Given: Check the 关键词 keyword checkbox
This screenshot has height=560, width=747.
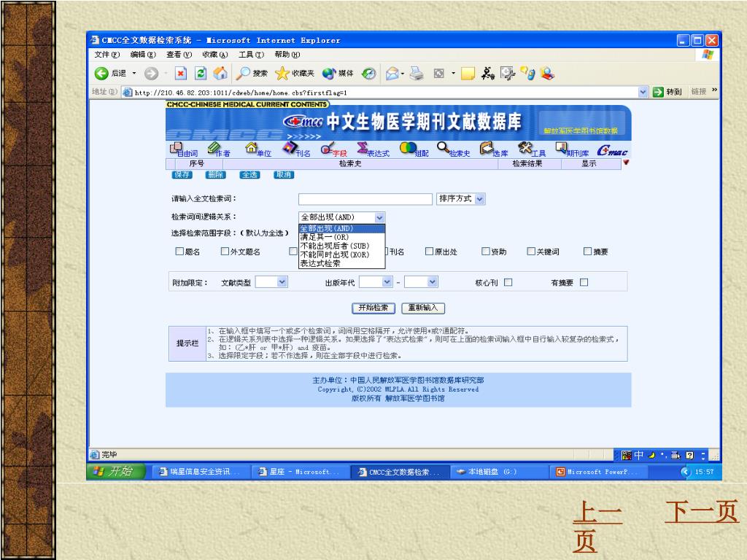Looking at the screenshot, I should pos(531,251).
